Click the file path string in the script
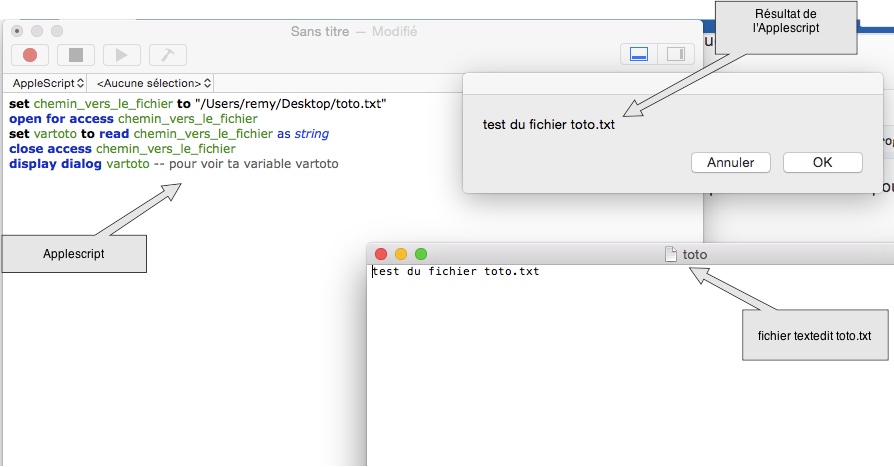The width and height of the screenshot is (894, 467). pos(290,104)
